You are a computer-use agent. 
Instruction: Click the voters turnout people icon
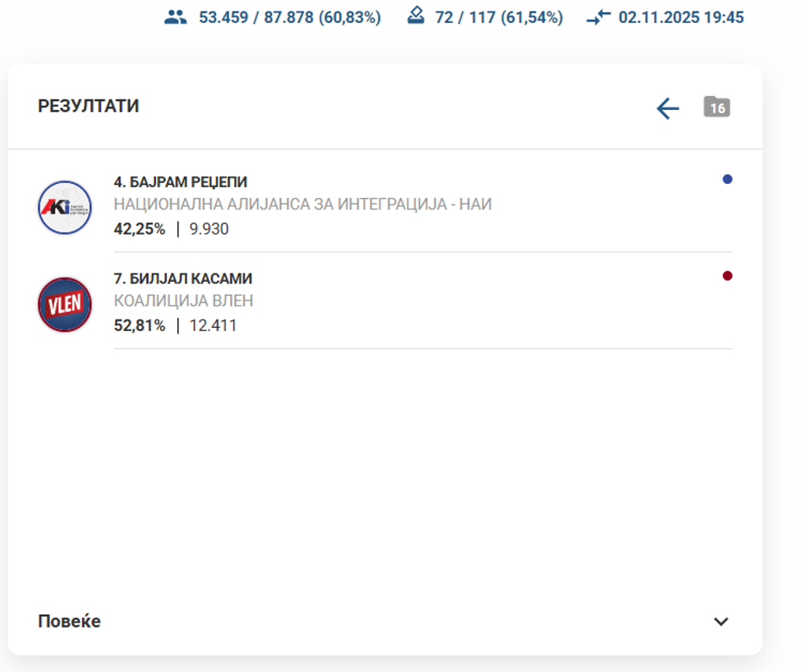(176, 17)
